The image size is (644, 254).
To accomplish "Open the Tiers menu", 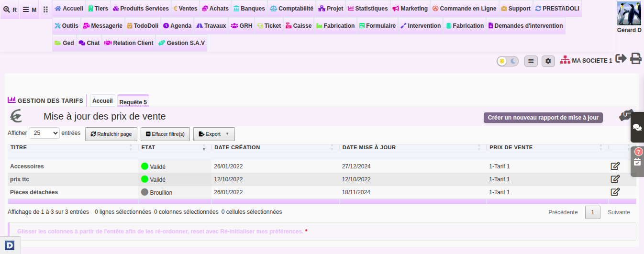I will tap(98, 9).
